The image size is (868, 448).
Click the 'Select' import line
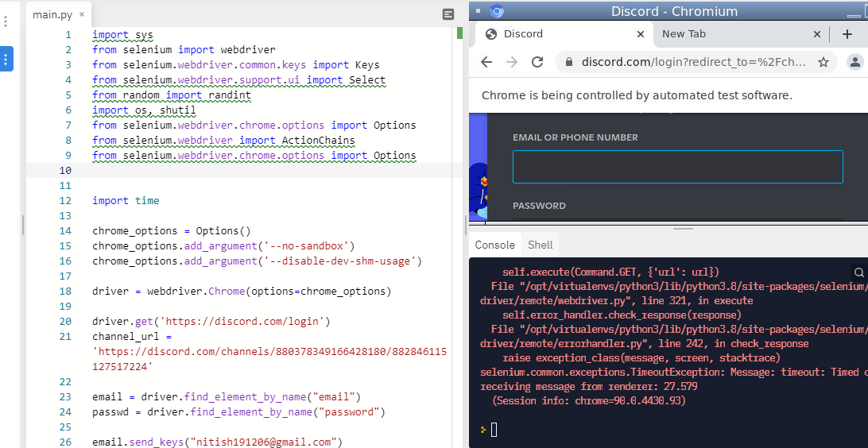coord(239,80)
